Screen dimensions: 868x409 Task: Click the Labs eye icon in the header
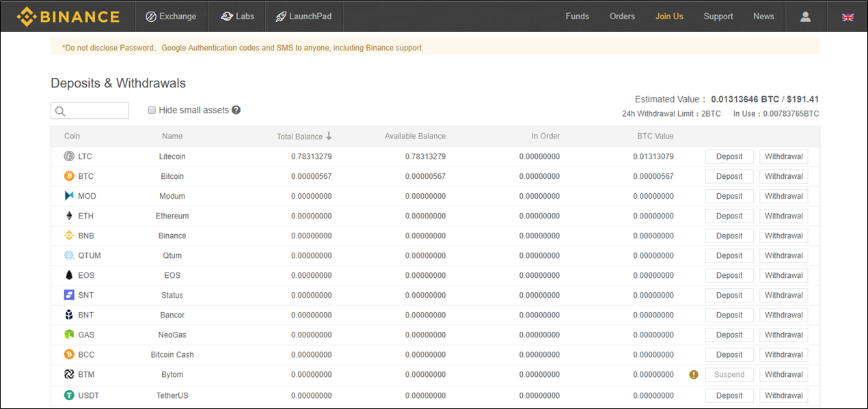[x=227, y=16]
